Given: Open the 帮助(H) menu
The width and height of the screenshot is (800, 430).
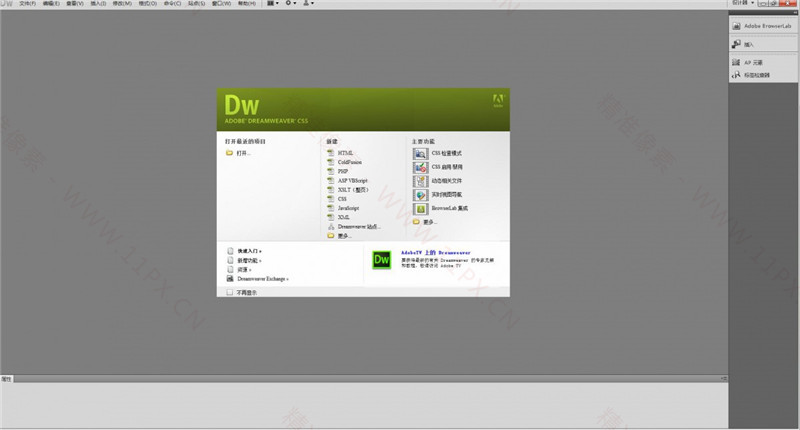Looking at the screenshot, I should click(x=247, y=3).
